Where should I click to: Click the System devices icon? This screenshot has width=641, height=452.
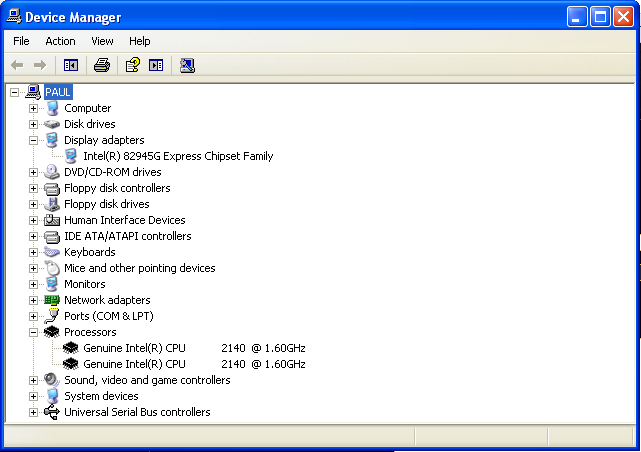(x=52, y=396)
